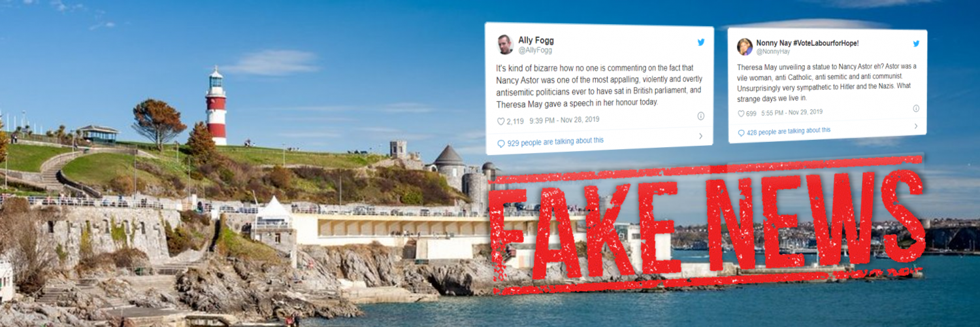The height and width of the screenshot is (327, 980).
Task: Click the Twitter bird on Ally Fogg's tweet
Action: (701, 43)
